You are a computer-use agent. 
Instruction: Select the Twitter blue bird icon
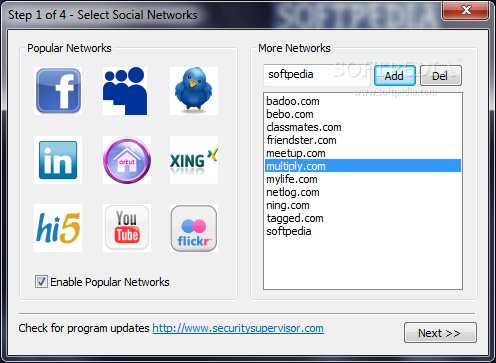click(x=194, y=90)
